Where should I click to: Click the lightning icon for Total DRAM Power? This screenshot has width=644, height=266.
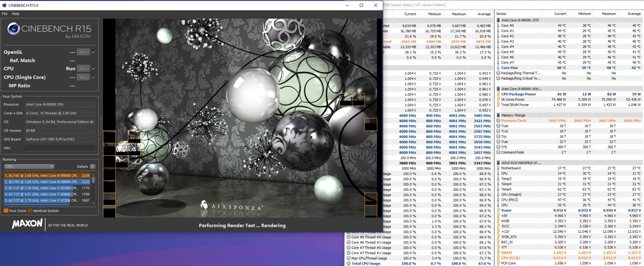click(x=498, y=105)
